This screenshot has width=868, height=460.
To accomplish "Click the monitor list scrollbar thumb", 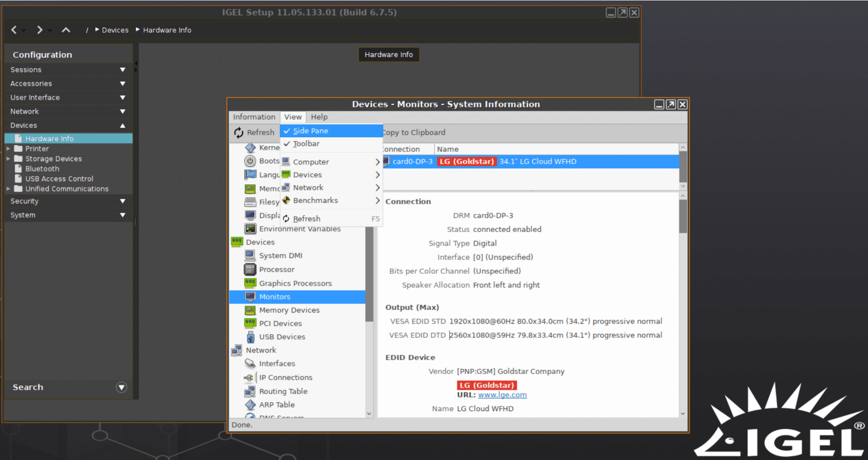I will (x=683, y=166).
